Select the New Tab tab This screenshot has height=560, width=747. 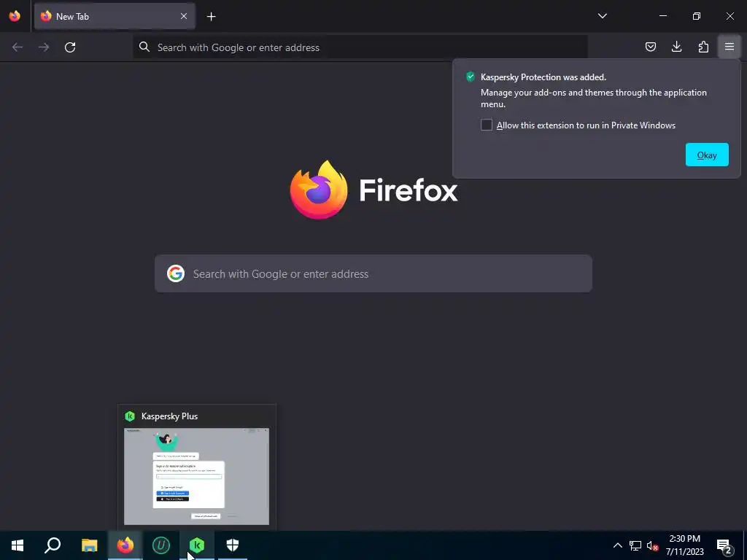115,16
